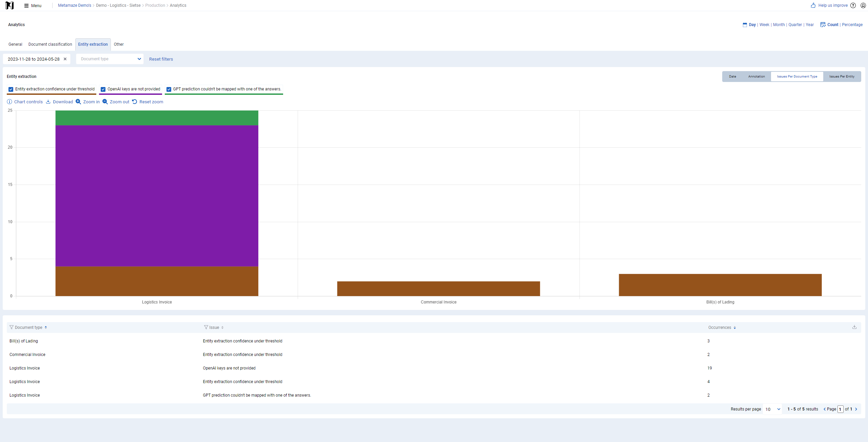This screenshot has height=442, width=868.
Task: Click the Zoom in magnifier icon
Action: point(78,102)
